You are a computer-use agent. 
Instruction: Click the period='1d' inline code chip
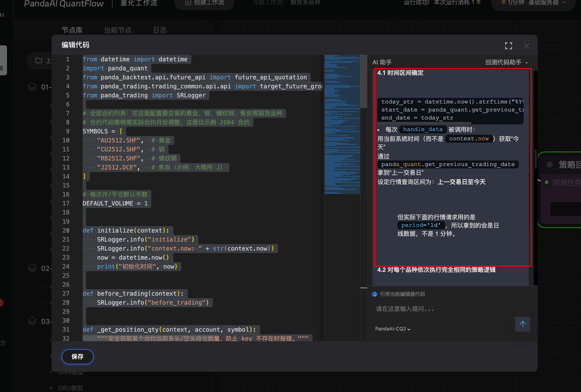(421, 225)
